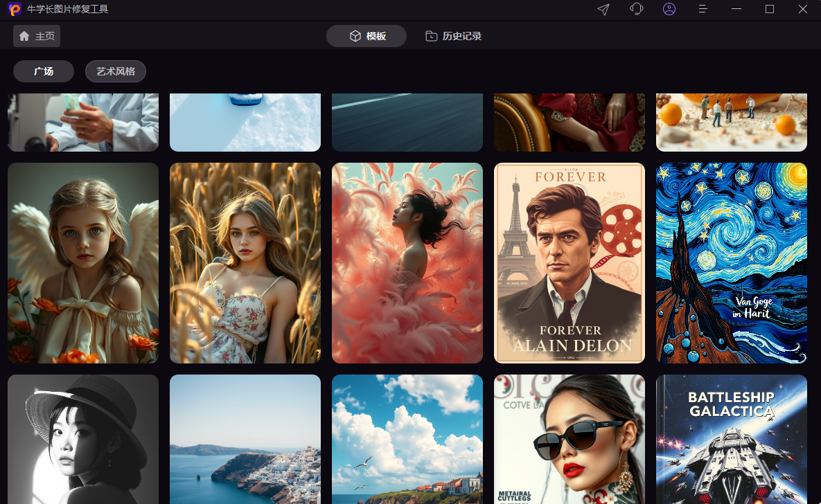Open the Battleship Galactica template
The image size is (821, 504).
pos(732,439)
